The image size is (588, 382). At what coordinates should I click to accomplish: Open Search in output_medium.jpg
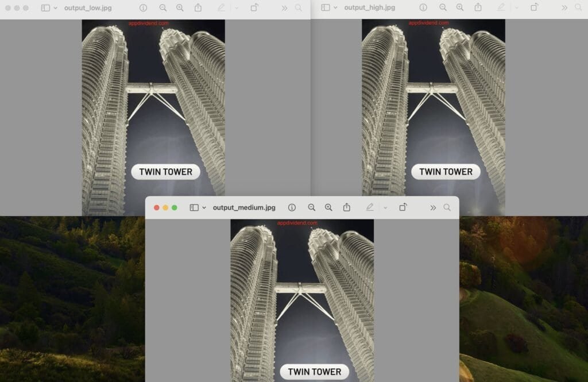[446, 207]
